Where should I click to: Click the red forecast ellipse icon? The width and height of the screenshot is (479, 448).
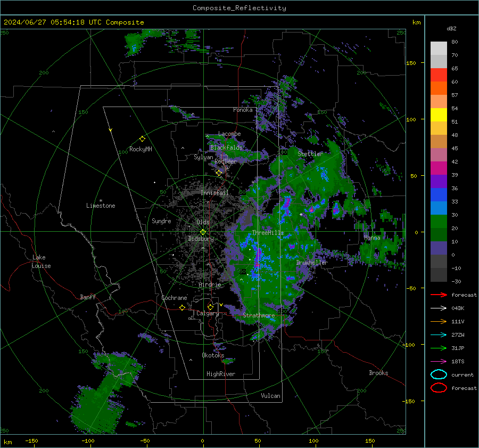point(439,388)
